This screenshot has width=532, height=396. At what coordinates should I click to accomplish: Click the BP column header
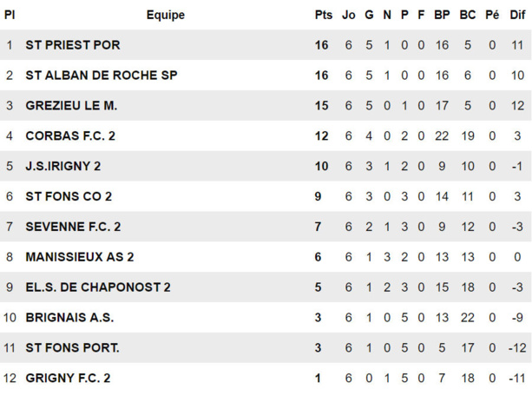coord(442,15)
